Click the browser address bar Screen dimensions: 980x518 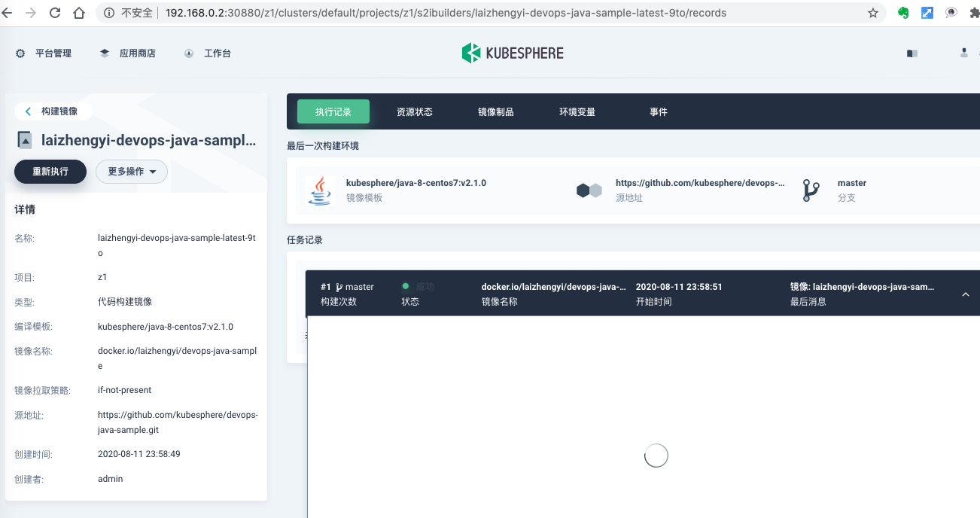(x=452, y=12)
